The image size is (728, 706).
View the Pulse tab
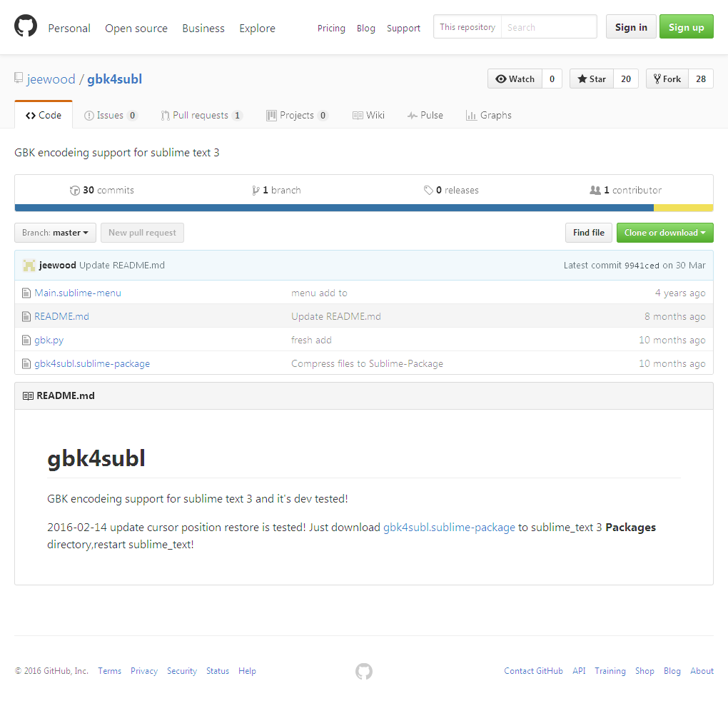[x=425, y=115]
